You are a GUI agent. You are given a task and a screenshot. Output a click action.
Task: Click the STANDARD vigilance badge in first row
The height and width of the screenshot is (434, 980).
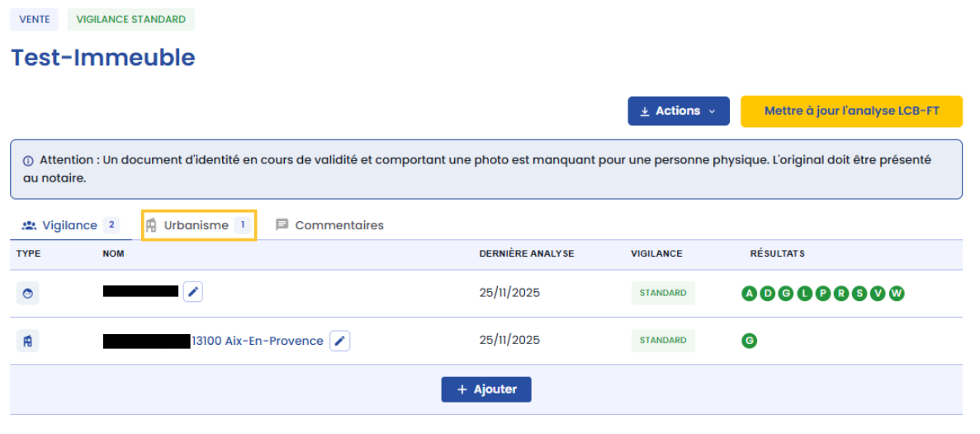(662, 293)
